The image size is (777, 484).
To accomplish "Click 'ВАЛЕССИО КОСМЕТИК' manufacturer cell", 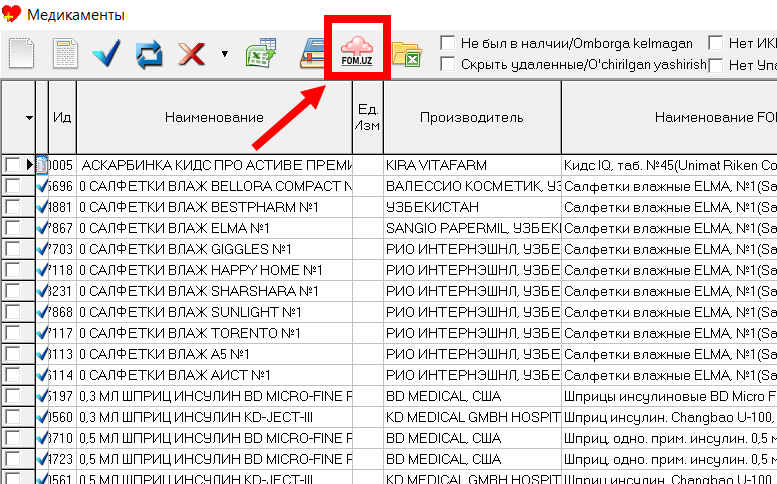I will pos(472,186).
